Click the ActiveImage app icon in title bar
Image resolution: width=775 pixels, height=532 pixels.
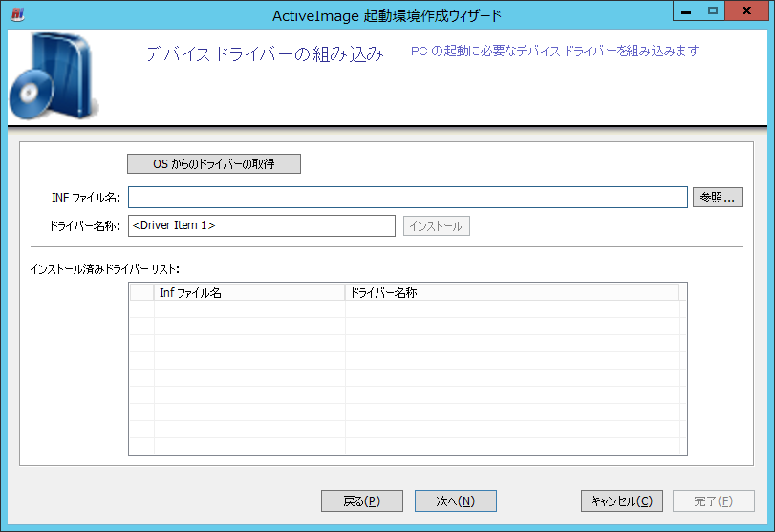tap(18, 14)
